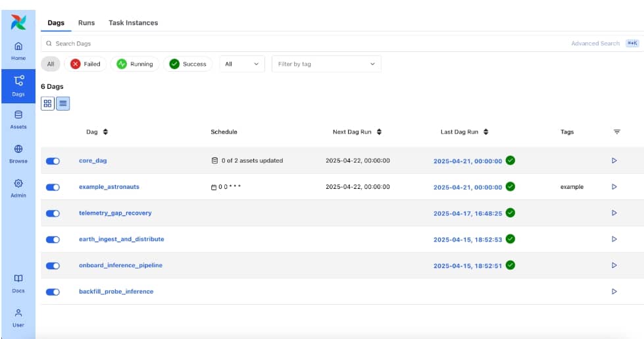Open the Filter by tag dropdown
This screenshot has width=644, height=339.
326,64
